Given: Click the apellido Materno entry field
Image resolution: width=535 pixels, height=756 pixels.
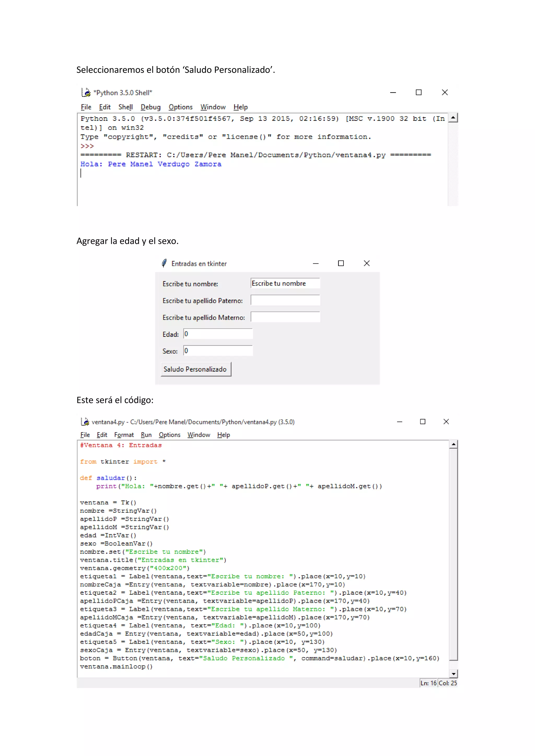Looking at the screenshot, I should click(285, 317).
